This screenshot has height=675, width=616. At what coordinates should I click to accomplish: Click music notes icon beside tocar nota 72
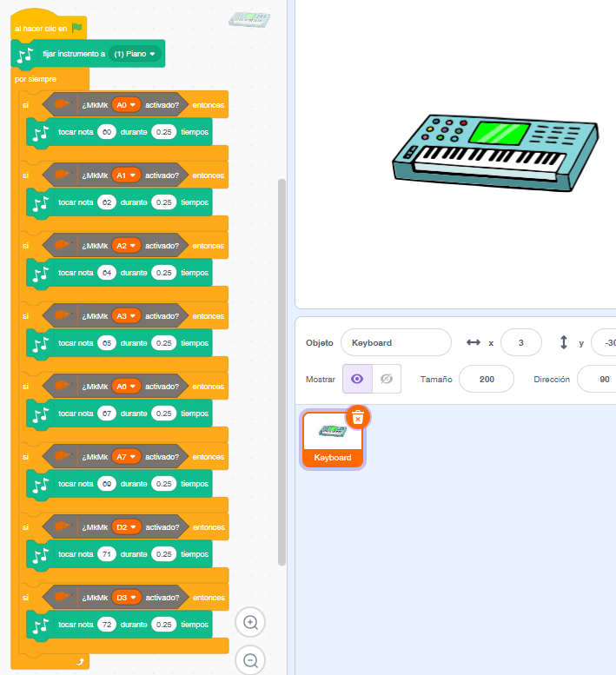click(41, 625)
